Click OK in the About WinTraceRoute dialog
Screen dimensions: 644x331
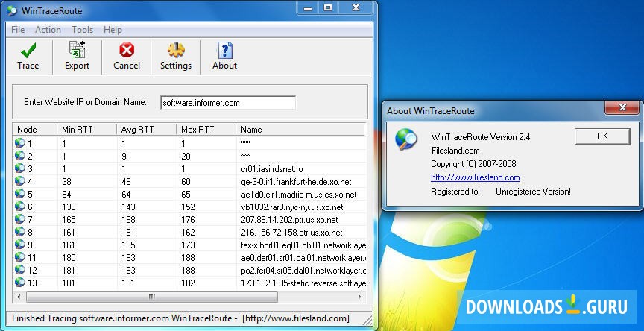tap(602, 136)
